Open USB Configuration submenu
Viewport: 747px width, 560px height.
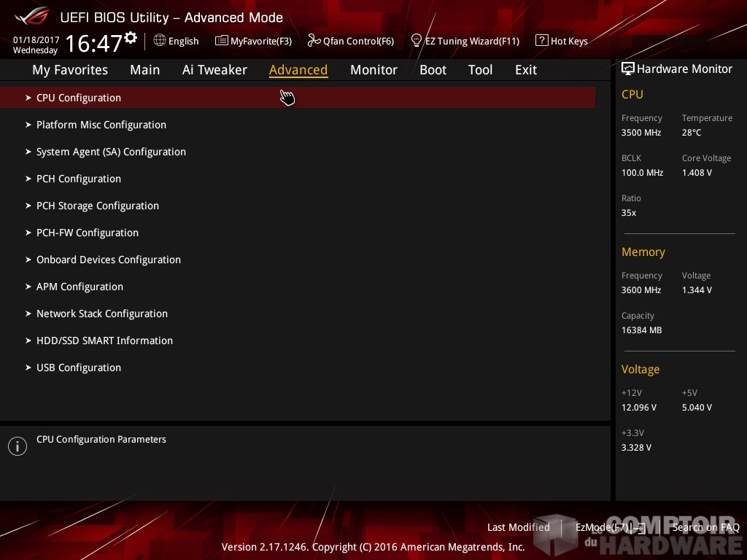(x=79, y=367)
